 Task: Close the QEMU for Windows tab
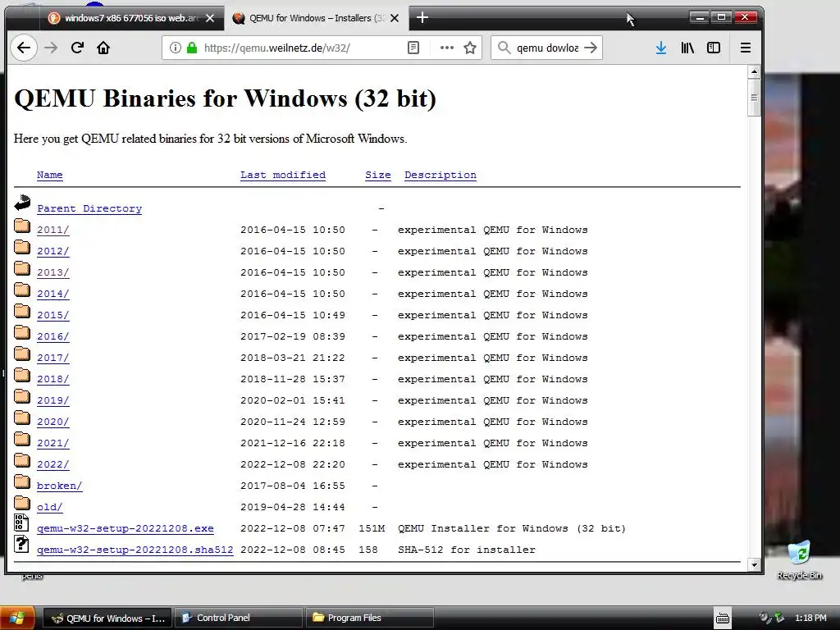(x=395, y=18)
